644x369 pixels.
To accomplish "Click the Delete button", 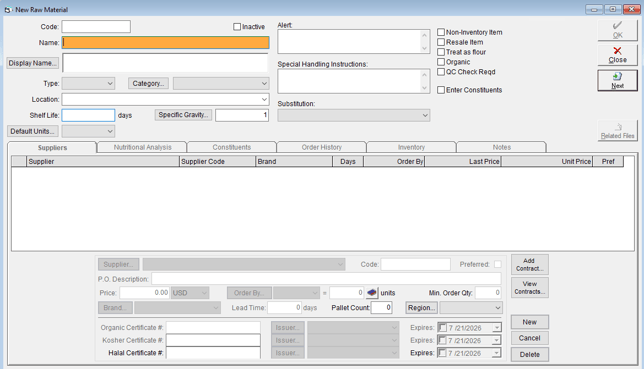I will (x=529, y=355).
